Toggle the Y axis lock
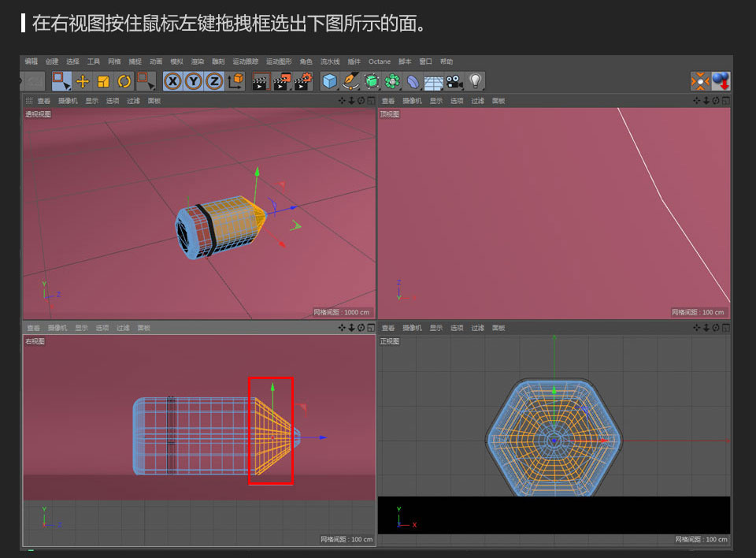Viewport: 756px width, 558px height. (194, 81)
